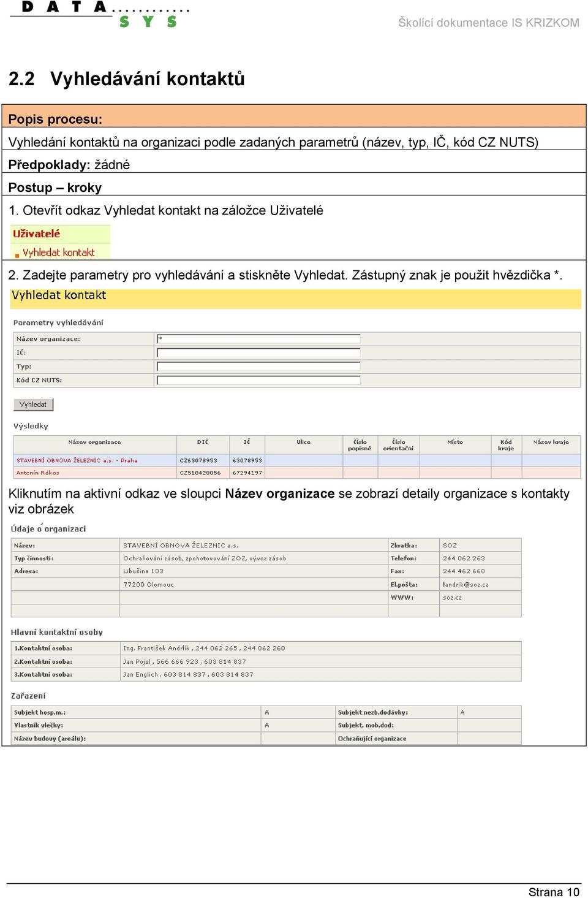Click the Vyhledat button

[x=33, y=405]
